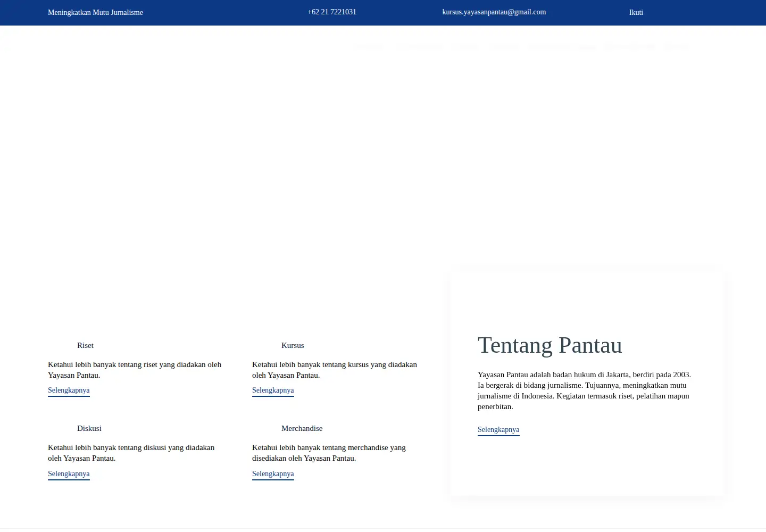Open the Selengkapnya link under Merchandise
Viewport: 766px width, 532px height.
pyautogui.click(x=273, y=473)
